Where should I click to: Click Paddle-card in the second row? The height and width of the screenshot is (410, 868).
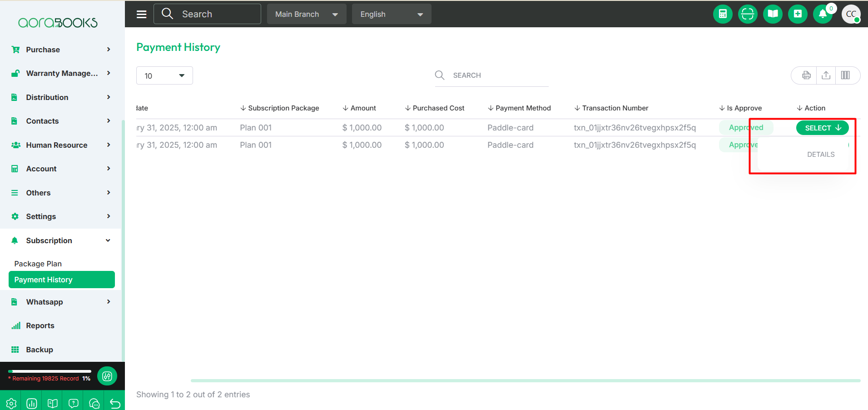pos(511,145)
